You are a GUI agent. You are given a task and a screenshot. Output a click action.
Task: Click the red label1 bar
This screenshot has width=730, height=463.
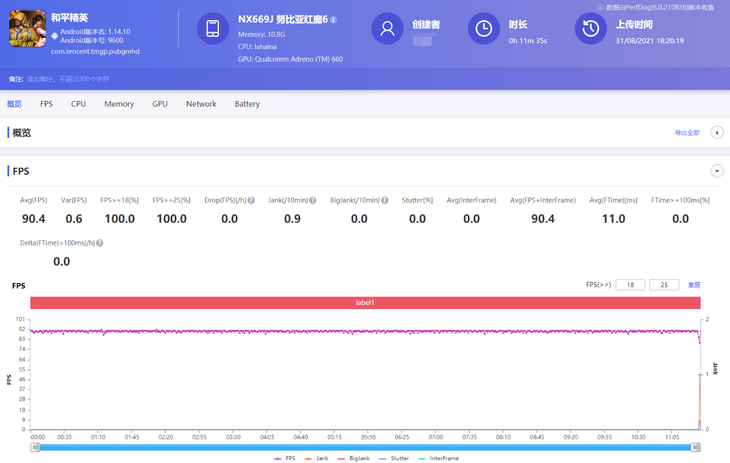pos(365,303)
